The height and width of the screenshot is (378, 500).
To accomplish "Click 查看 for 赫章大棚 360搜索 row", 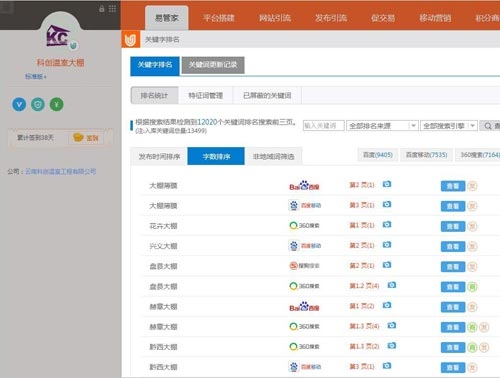I will [453, 327].
